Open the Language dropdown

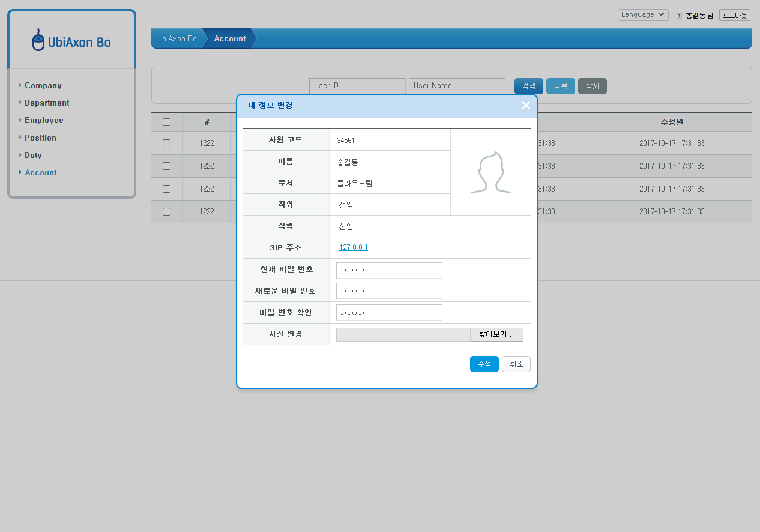tap(642, 15)
